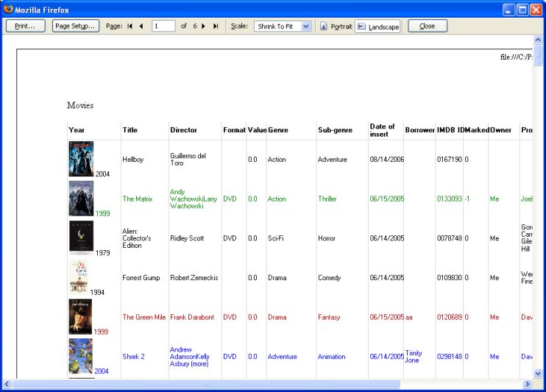Go to previous page arrow icon
The image size is (546, 392).
pos(141,26)
